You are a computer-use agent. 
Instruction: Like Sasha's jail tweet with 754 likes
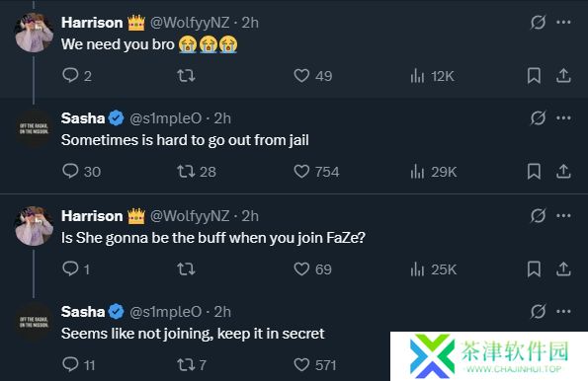[x=316, y=172]
